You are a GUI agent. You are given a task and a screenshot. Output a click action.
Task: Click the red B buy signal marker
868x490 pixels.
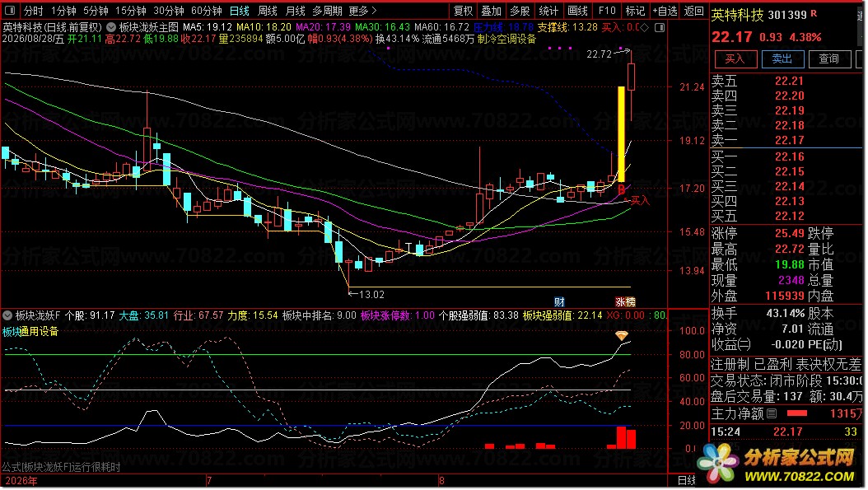[622, 189]
